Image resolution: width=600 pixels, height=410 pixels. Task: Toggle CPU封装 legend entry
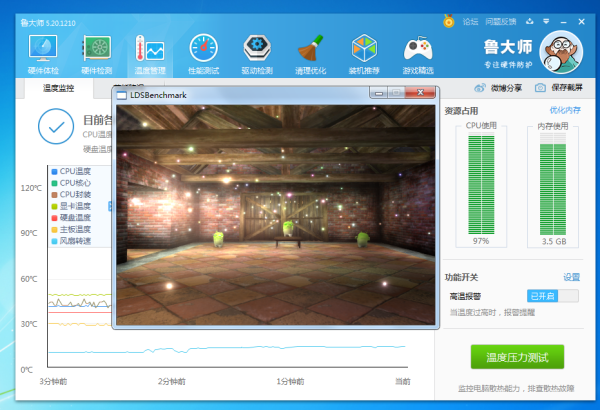(71, 194)
